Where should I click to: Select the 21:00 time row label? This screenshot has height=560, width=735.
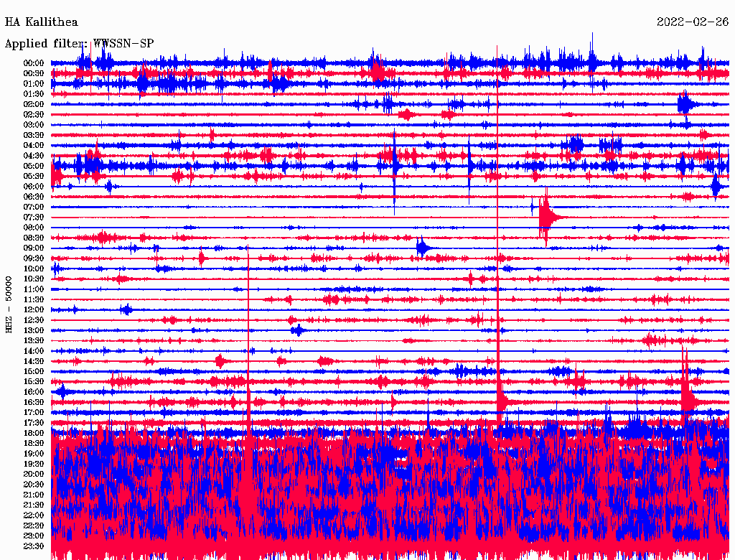tap(34, 495)
